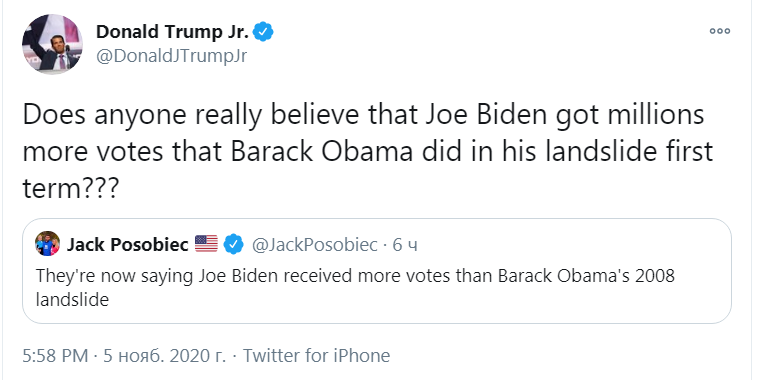Image resolution: width=758 pixels, height=380 pixels.
Task: Click the '6 ч' quoted tweet timestamp
Action: [x=405, y=245]
